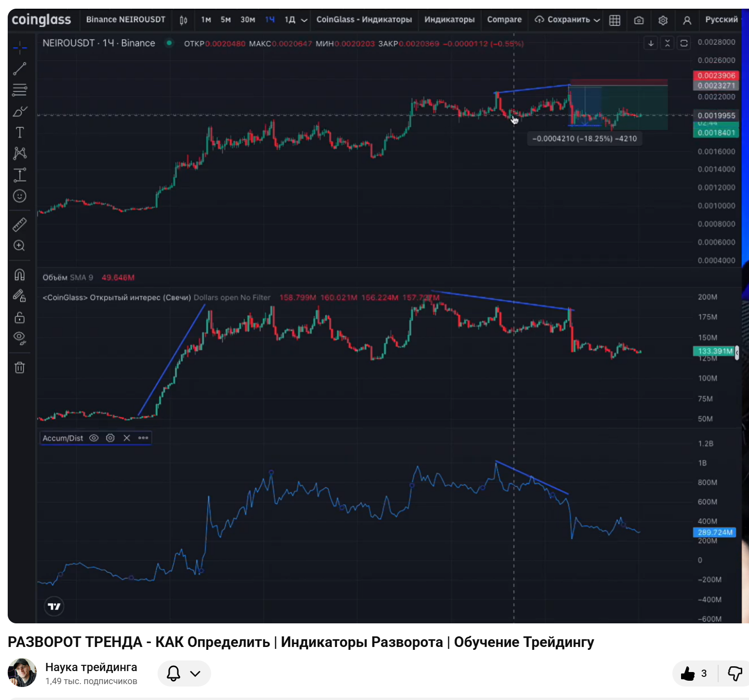Switch to 5м timeframe
Image resolution: width=749 pixels, height=700 pixels.
pyautogui.click(x=226, y=20)
